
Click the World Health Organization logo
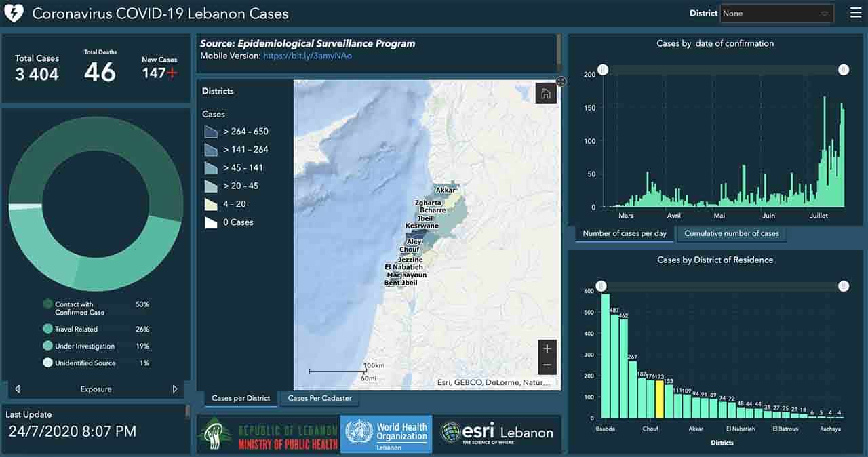(x=386, y=434)
